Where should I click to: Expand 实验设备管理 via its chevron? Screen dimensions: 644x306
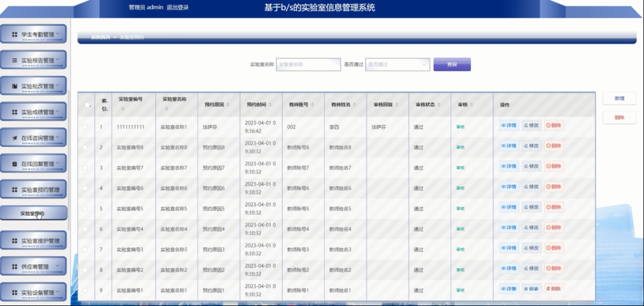(58, 292)
